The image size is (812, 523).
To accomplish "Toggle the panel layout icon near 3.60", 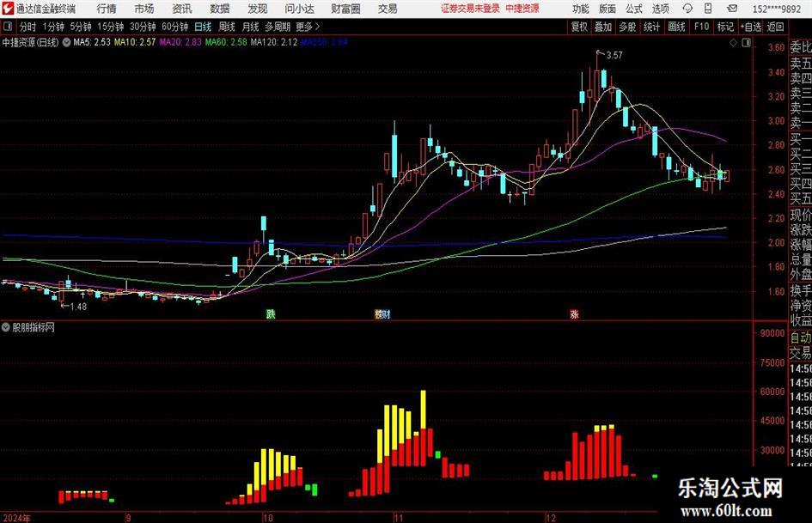I will click(746, 43).
